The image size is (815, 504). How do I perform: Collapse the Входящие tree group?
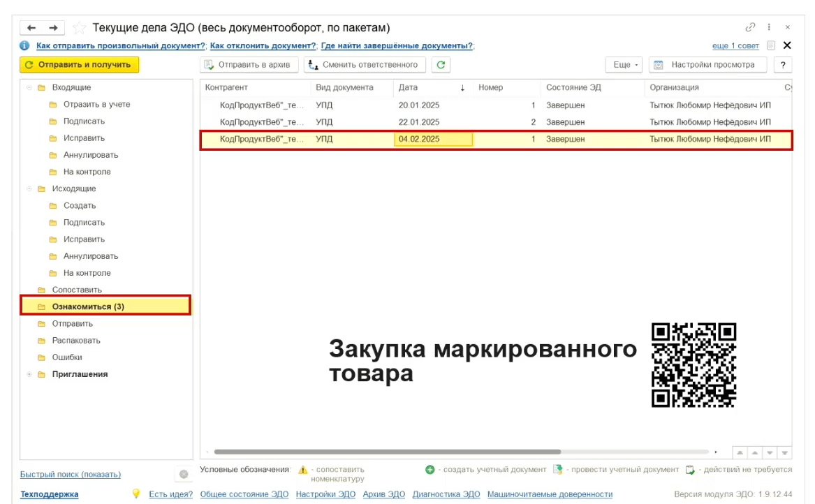(x=29, y=88)
